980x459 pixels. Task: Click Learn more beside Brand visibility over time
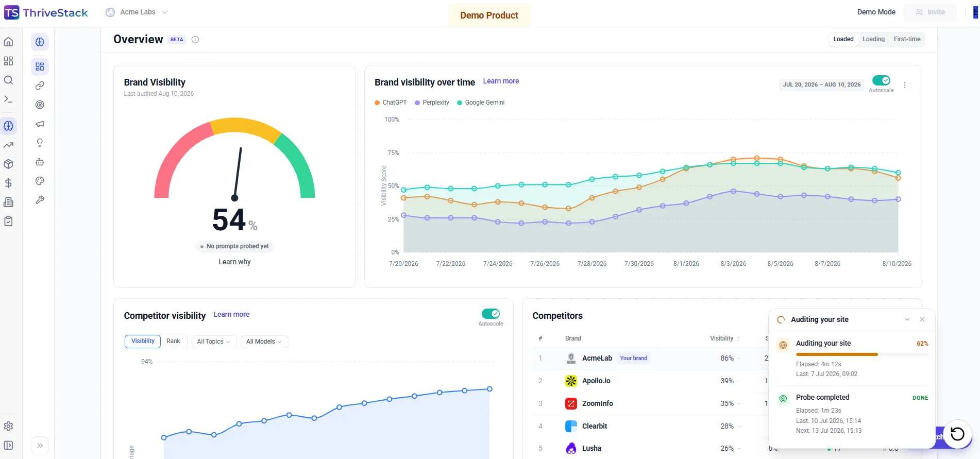501,81
